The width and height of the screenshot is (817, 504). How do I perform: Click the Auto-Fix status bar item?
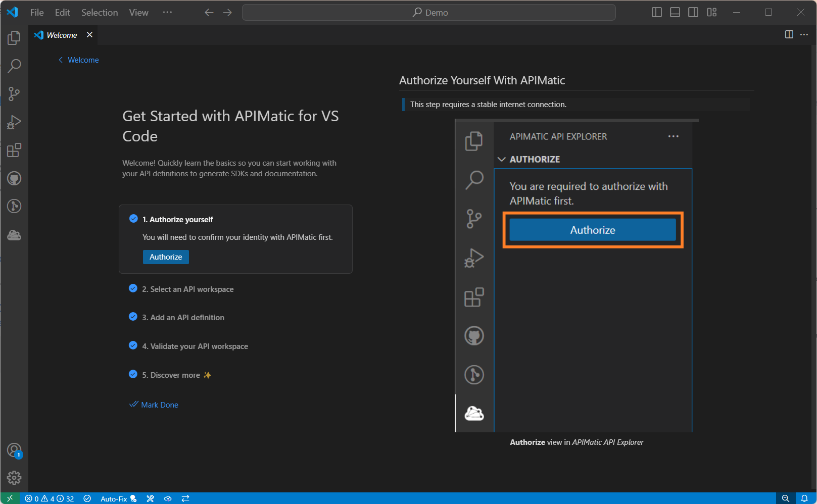pyautogui.click(x=119, y=498)
